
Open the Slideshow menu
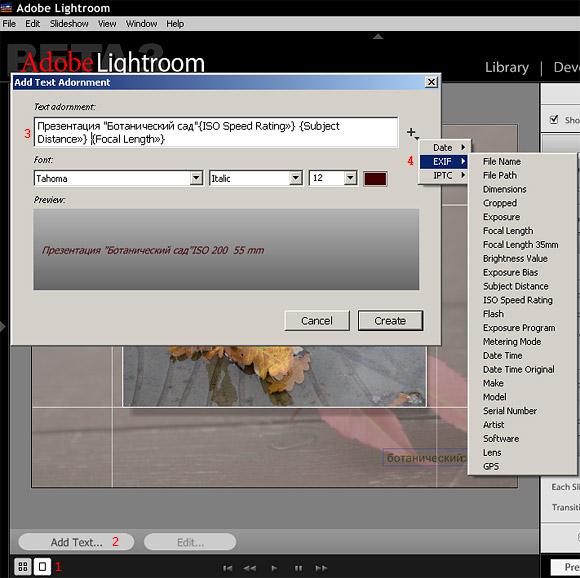coord(69,24)
